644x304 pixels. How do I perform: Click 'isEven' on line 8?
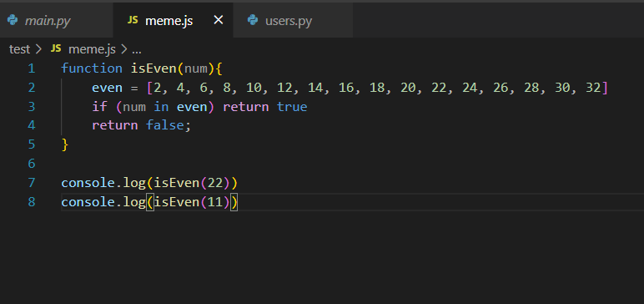(x=177, y=202)
